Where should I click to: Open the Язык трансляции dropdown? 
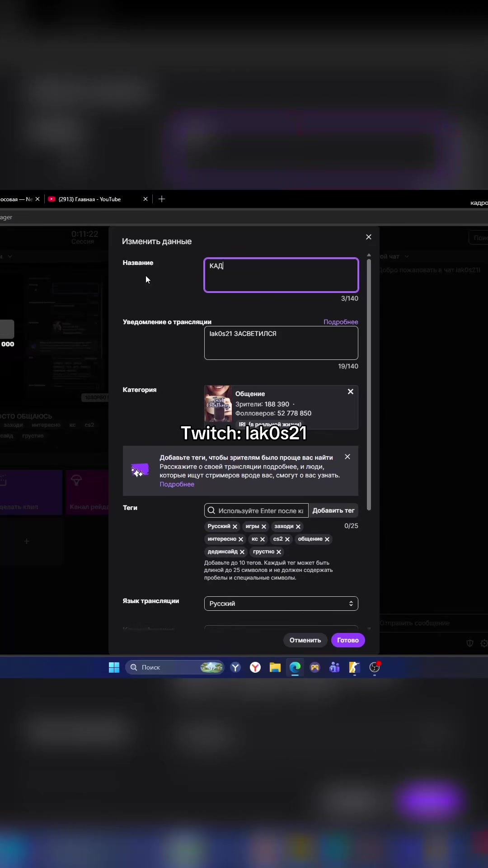281,604
